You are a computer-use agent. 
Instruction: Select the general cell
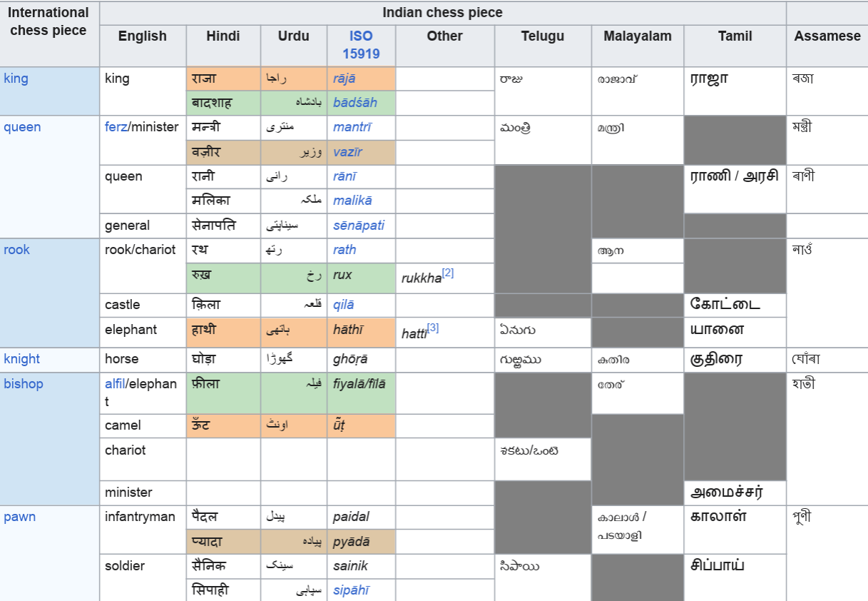coord(143,226)
